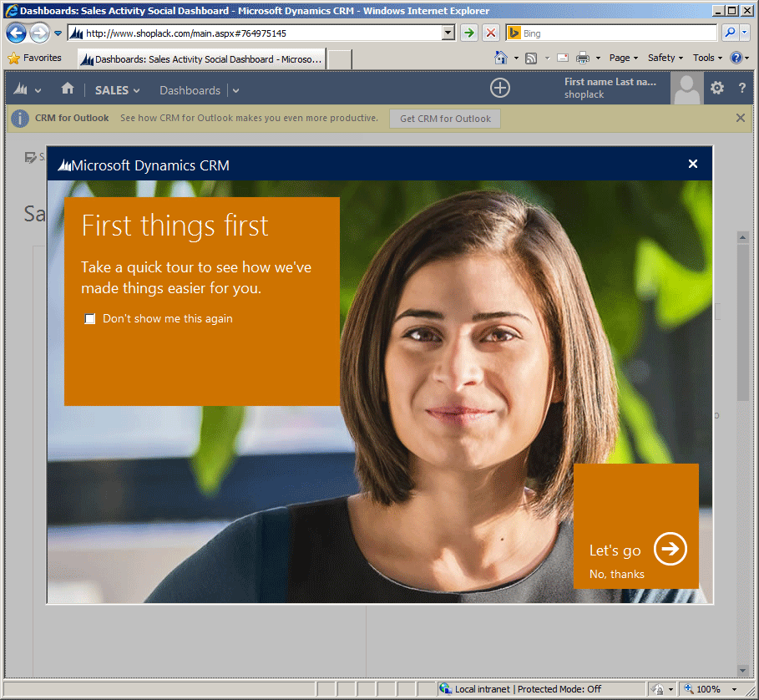
Task: Click the Print icon in command bar
Action: point(583,58)
